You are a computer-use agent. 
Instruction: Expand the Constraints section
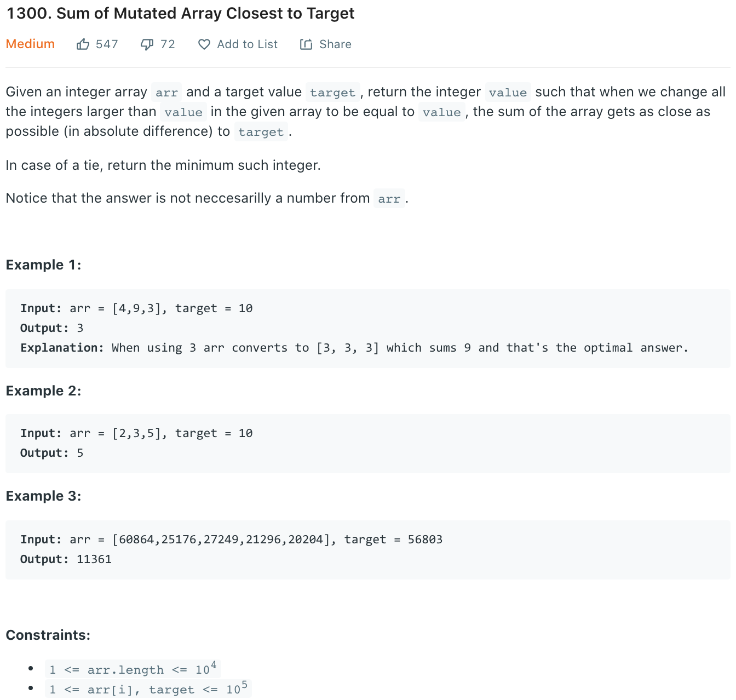[48, 634]
